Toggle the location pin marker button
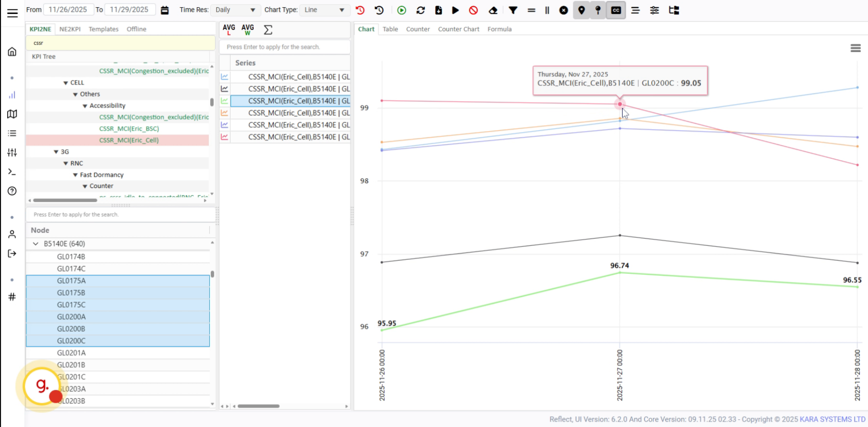Viewport: 868px width, 427px height. pos(581,10)
